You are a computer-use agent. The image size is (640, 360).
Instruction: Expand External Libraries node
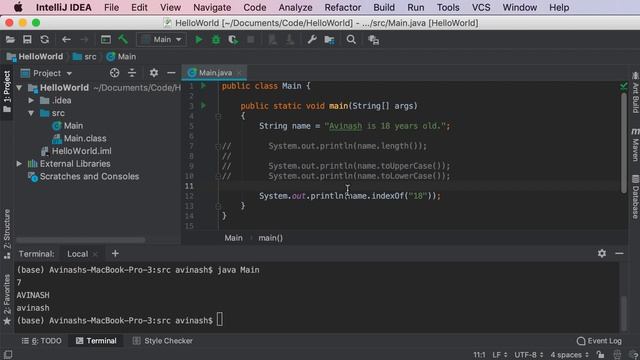[x=19, y=164]
